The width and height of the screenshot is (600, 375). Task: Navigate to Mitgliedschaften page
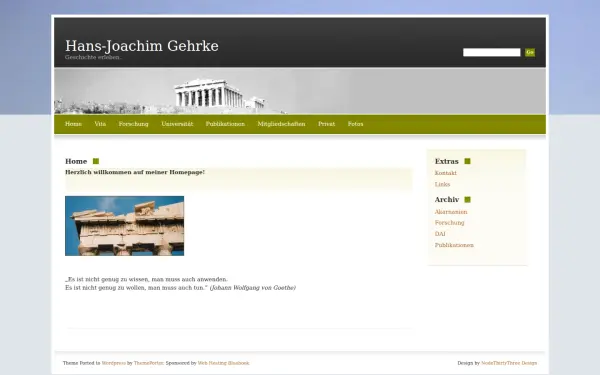[281, 124]
